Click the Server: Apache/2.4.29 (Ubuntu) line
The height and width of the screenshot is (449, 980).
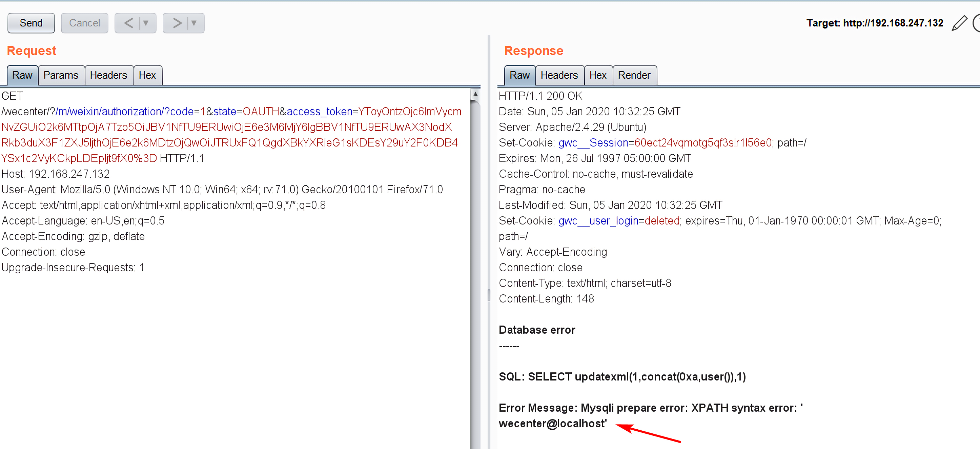coord(573,127)
